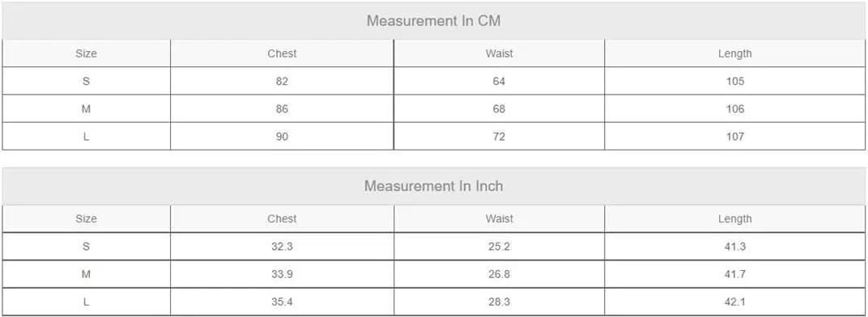Click the Measurement In CM table title
This screenshot has height=317, width=868.
coord(433,21)
